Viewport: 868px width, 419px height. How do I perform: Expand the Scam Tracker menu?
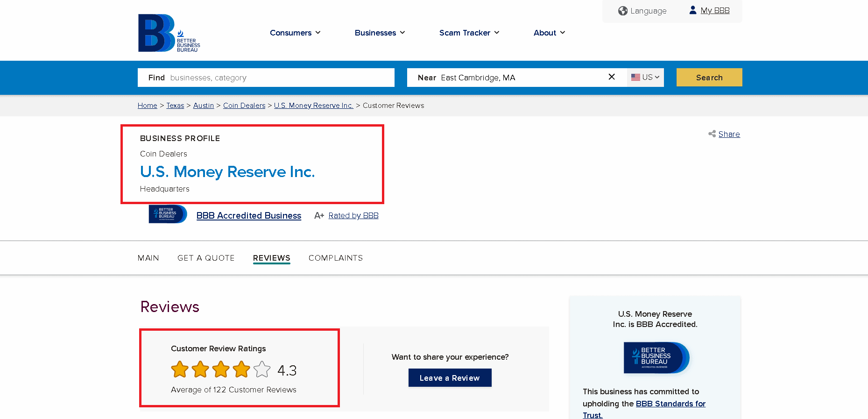click(x=469, y=33)
